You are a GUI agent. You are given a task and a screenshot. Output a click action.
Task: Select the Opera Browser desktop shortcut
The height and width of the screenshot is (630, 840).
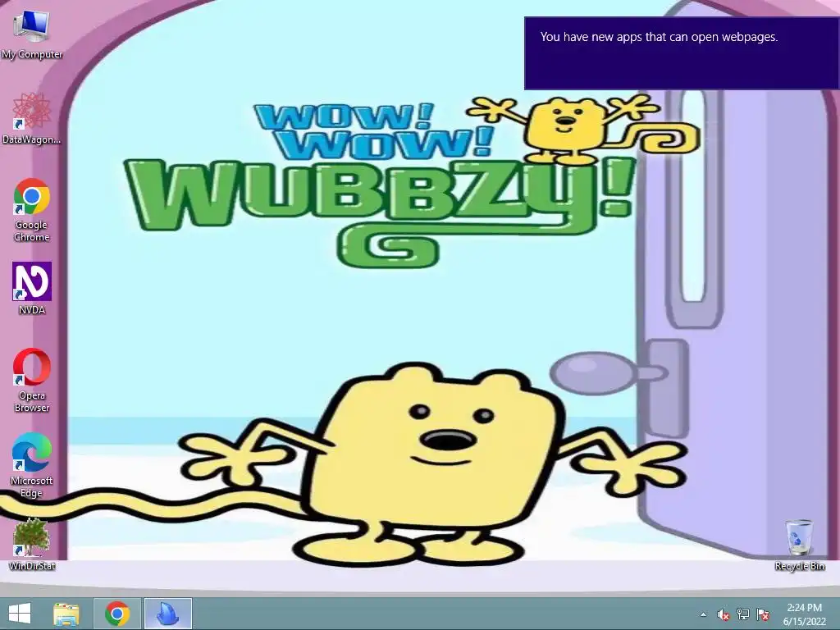coord(32,381)
